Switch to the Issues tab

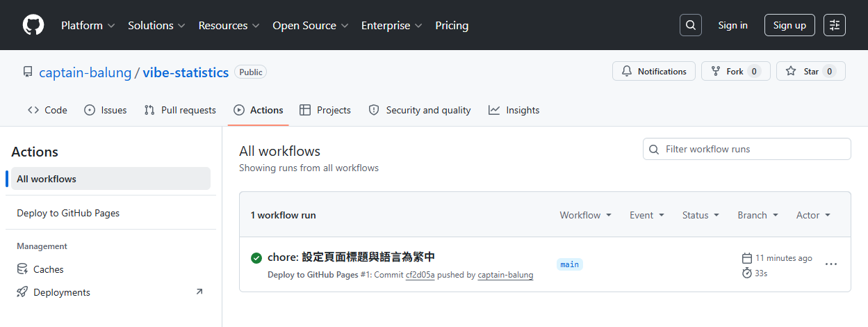tap(106, 110)
